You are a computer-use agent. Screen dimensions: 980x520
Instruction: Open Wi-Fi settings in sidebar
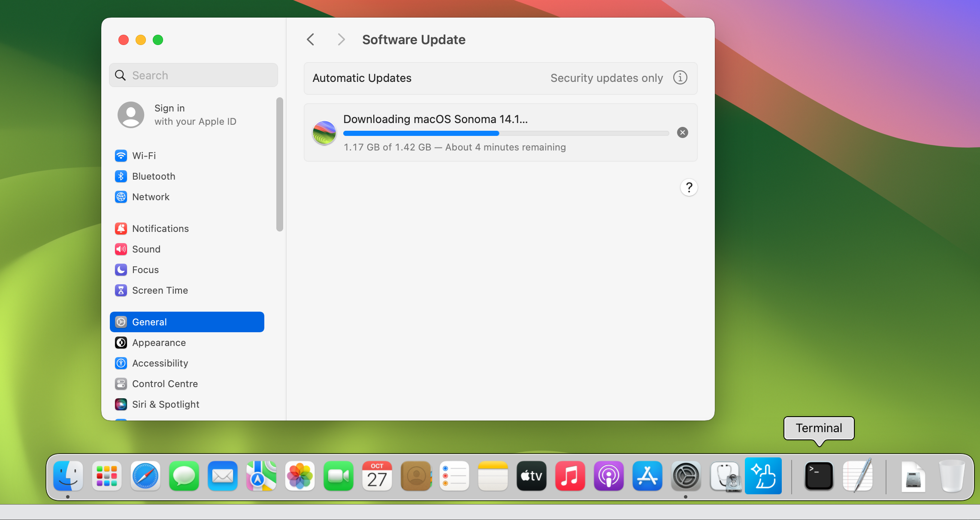(187, 156)
